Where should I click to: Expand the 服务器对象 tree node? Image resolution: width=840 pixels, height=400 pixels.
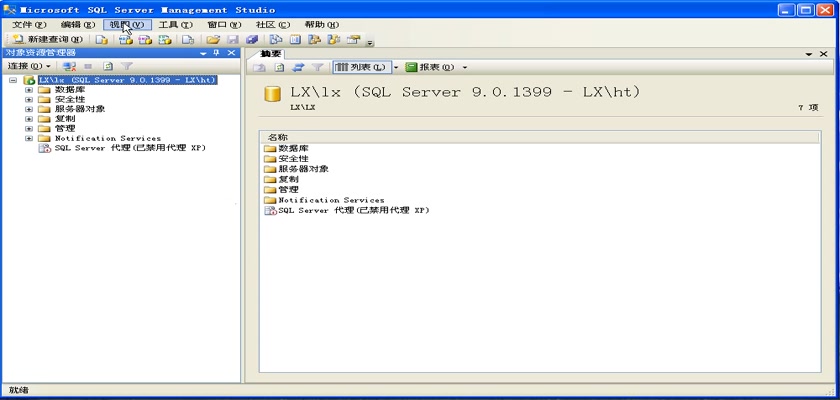tap(29, 109)
